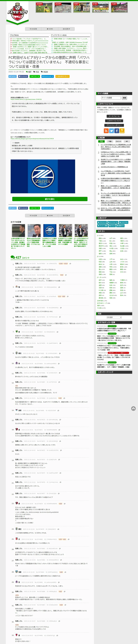Screen dimensions: 138x644
Task: Click the 動画ネタ tag
Action: pyautogui.click(x=121, y=226)
